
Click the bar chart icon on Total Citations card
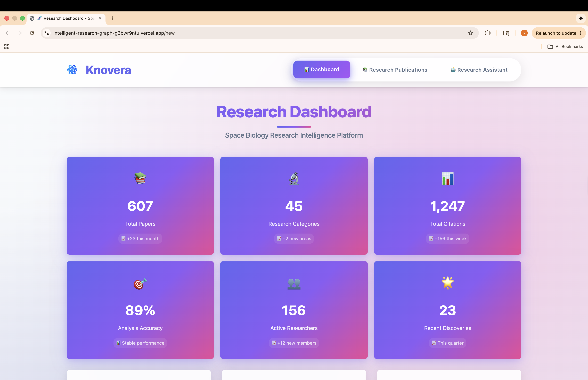[x=447, y=179]
